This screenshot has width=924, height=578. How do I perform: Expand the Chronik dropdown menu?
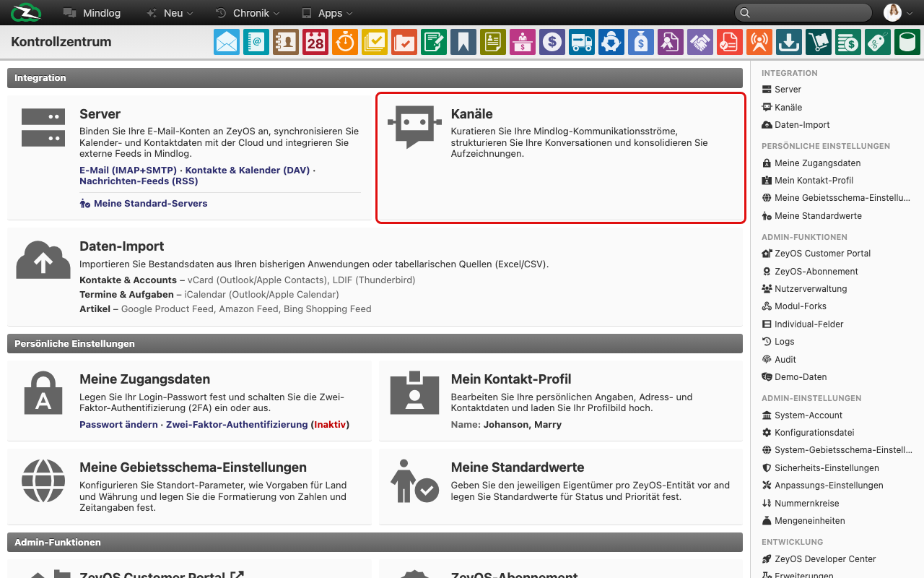click(x=248, y=13)
